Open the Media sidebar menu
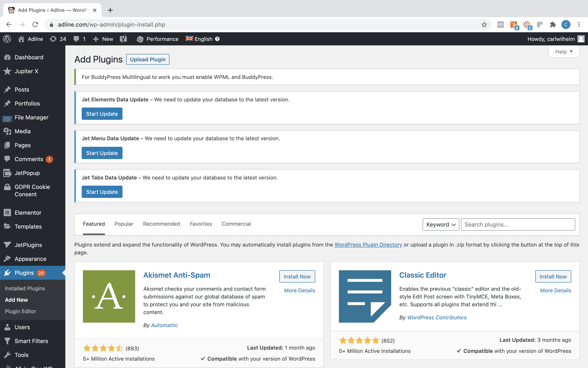Image resolution: width=588 pixels, height=368 pixels. [x=32, y=131]
